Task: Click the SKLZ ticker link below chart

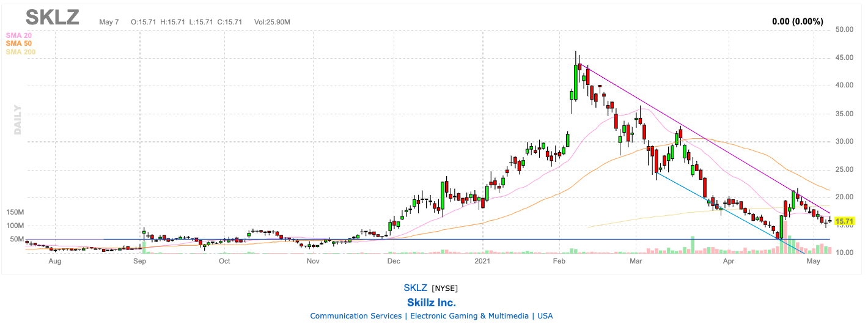Action: pyautogui.click(x=415, y=288)
